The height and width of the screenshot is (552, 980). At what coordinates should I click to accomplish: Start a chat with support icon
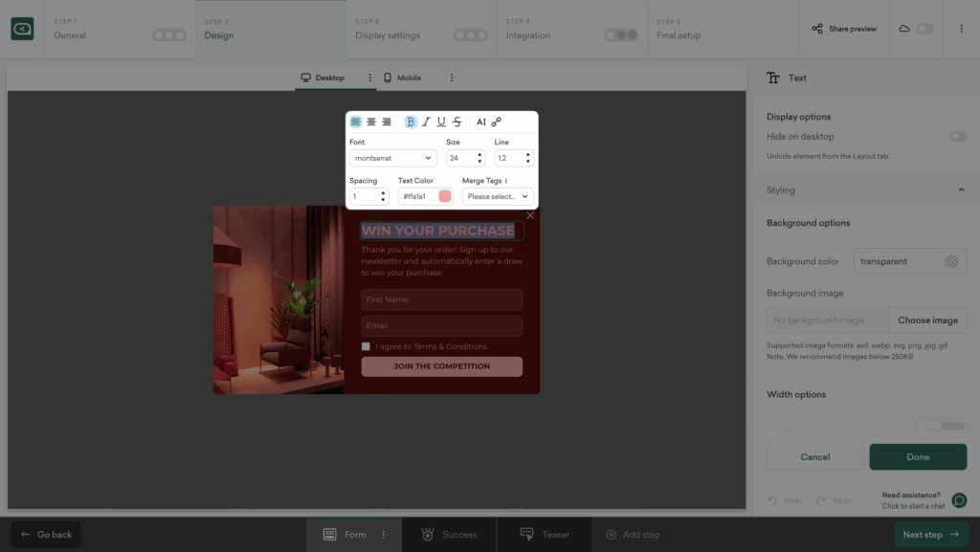[959, 500]
